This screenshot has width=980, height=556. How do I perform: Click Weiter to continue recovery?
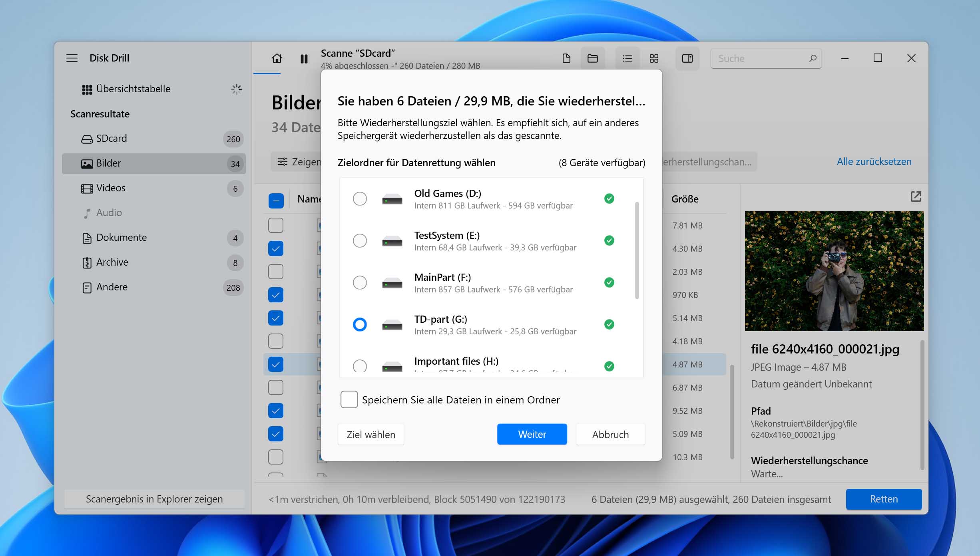tap(532, 435)
